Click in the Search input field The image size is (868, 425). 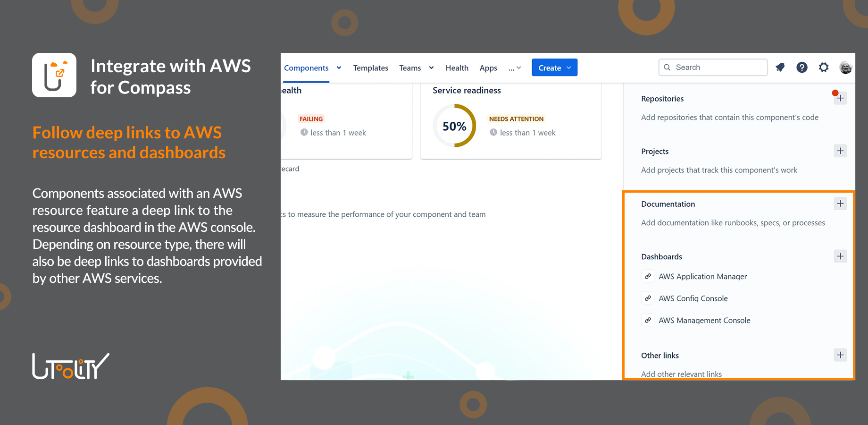point(713,68)
